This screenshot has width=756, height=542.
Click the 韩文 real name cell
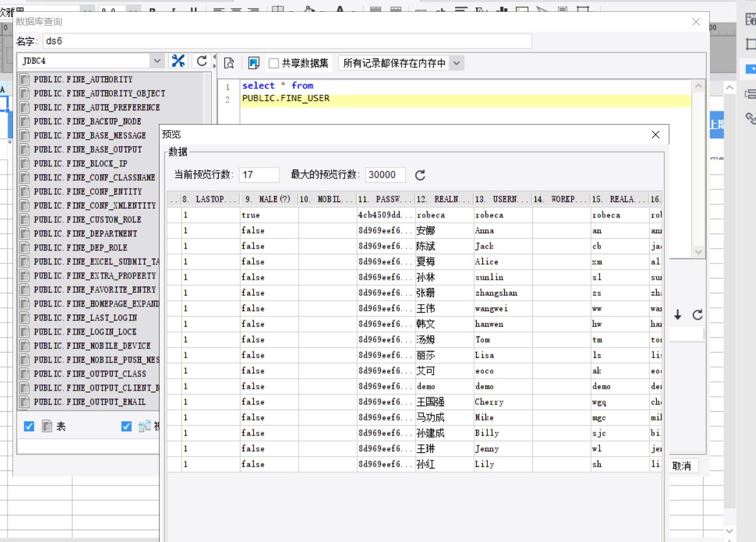point(444,324)
